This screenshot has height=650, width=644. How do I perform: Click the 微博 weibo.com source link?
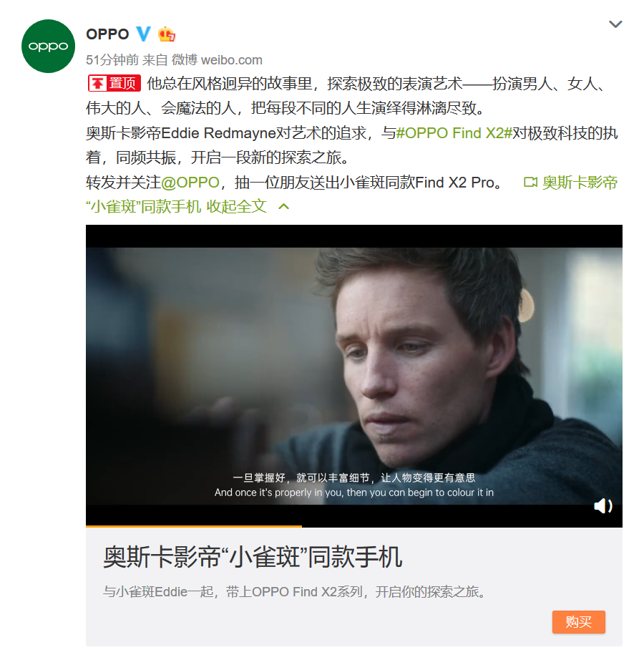(217, 60)
